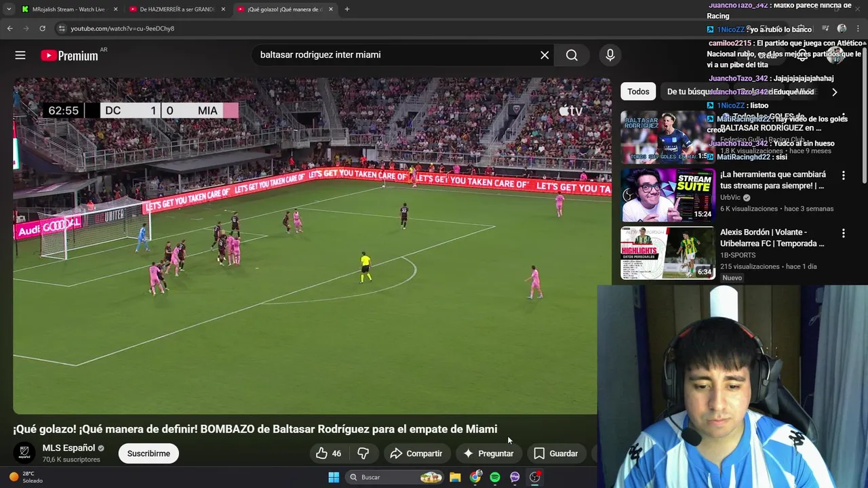Close the MRojalish Stream tab
This screenshot has width=868, height=488.
point(115,9)
